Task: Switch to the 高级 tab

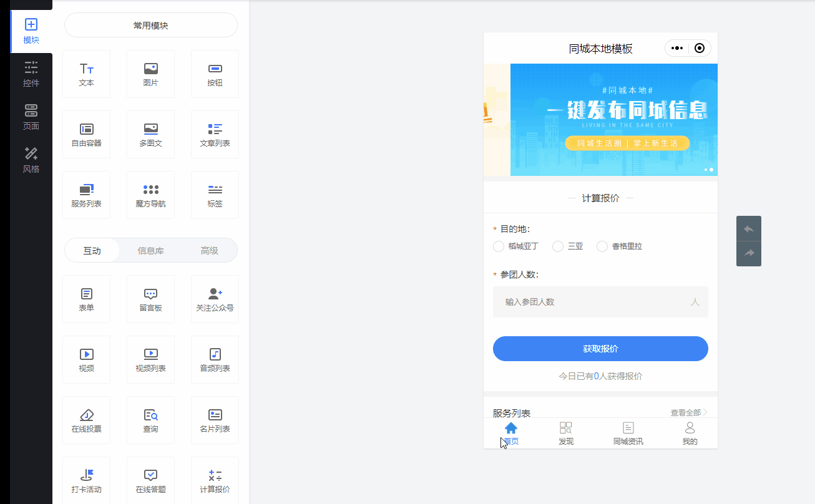Action: pyautogui.click(x=209, y=251)
